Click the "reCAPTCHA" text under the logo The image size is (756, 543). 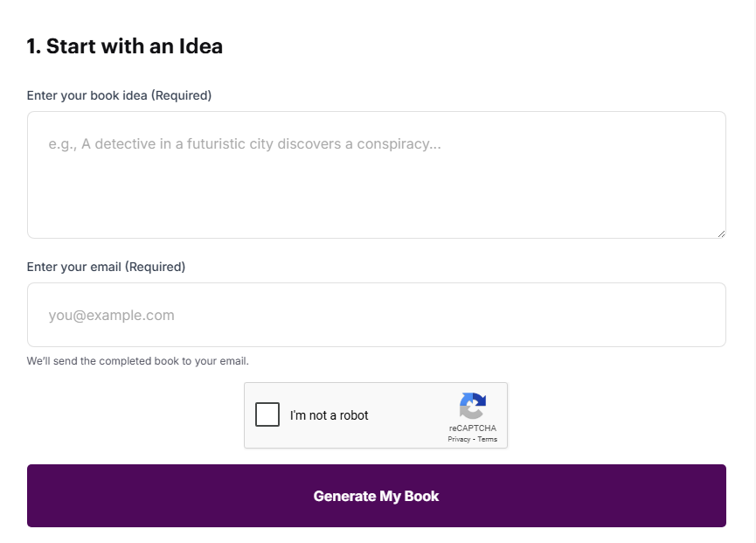(x=473, y=428)
